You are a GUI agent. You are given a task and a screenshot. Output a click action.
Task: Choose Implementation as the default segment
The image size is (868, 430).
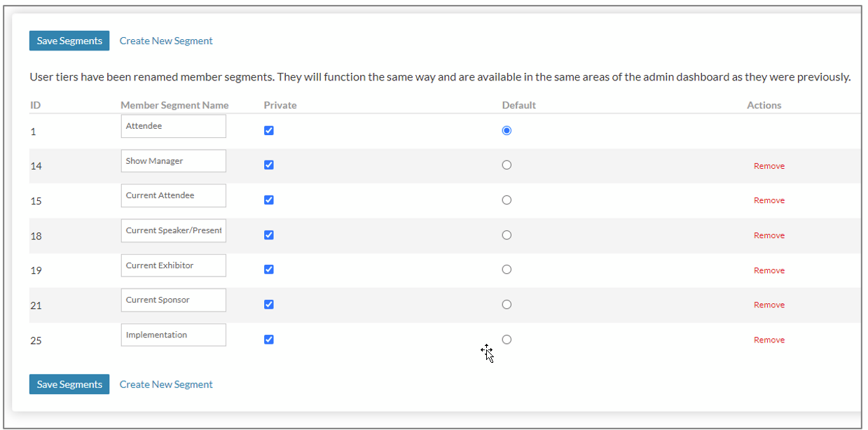(507, 340)
